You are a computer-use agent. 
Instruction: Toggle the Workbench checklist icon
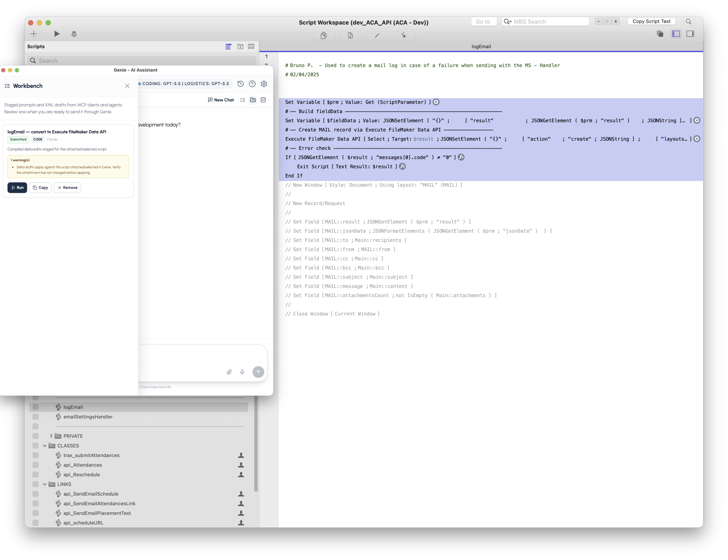(x=243, y=100)
